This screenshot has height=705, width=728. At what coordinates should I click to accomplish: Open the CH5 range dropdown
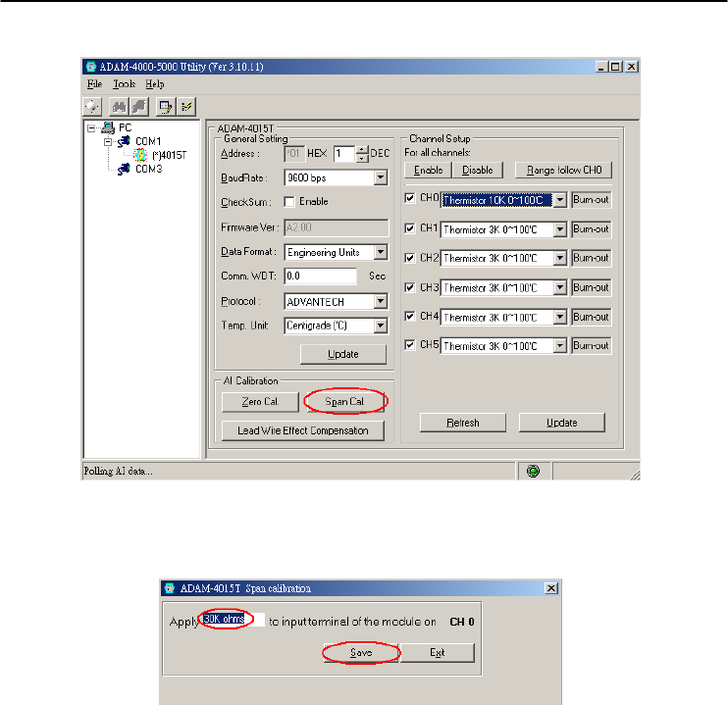[x=560, y=346]
